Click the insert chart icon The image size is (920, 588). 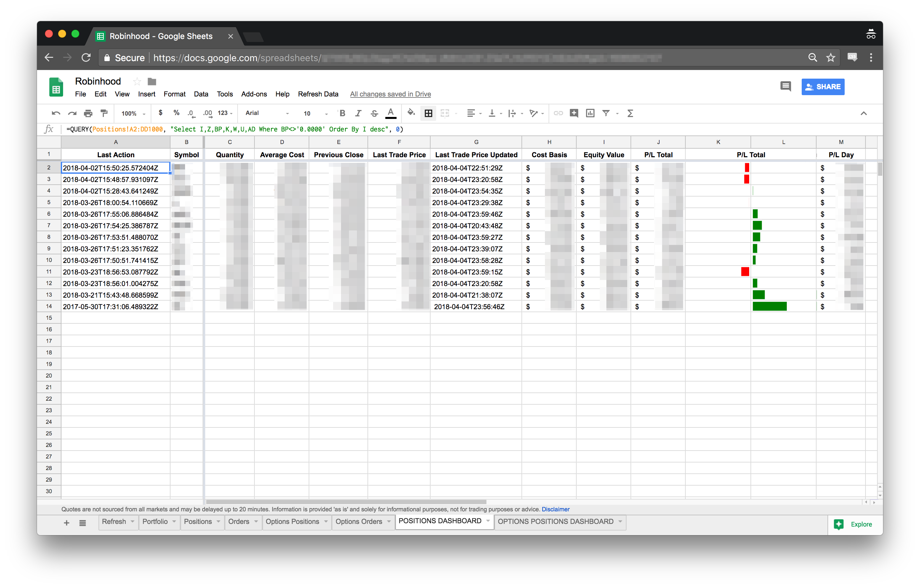click(590, 113)
